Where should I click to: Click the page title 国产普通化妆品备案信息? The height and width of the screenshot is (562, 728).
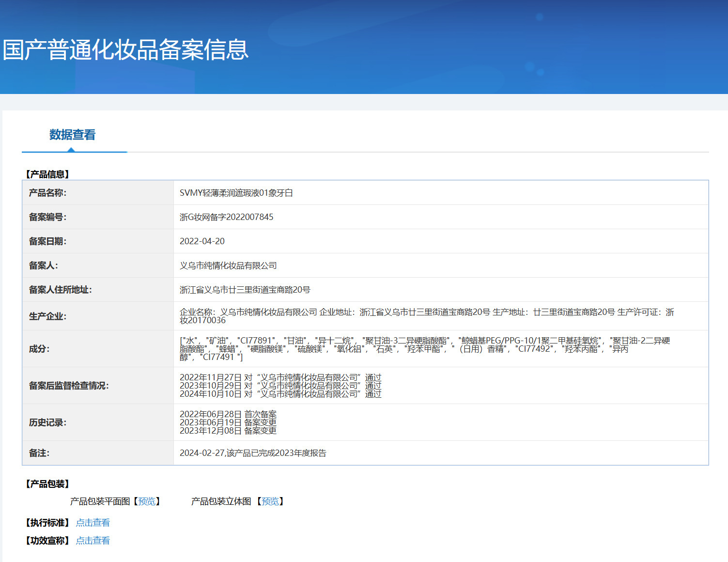coord(125,50)
